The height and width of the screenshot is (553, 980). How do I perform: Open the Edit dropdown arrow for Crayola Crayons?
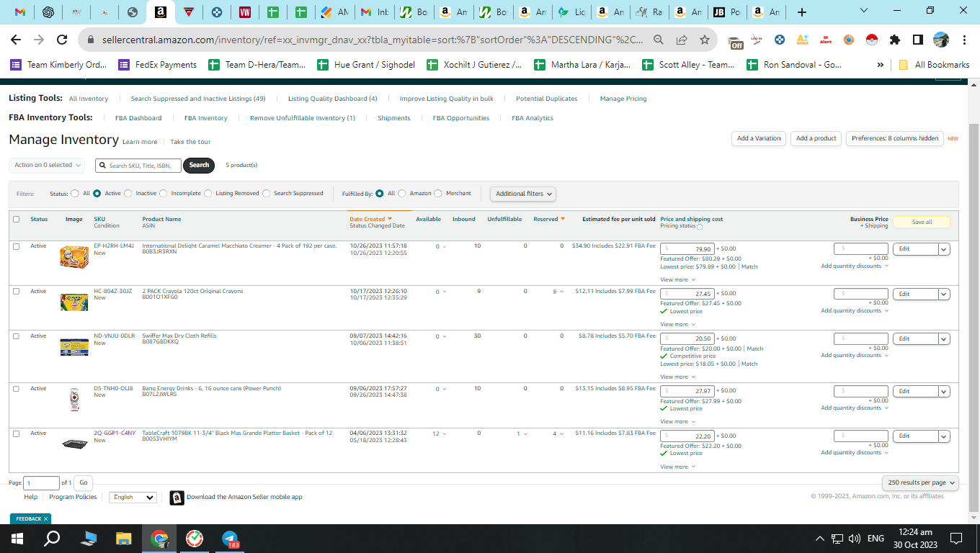[x=944, y=294]
